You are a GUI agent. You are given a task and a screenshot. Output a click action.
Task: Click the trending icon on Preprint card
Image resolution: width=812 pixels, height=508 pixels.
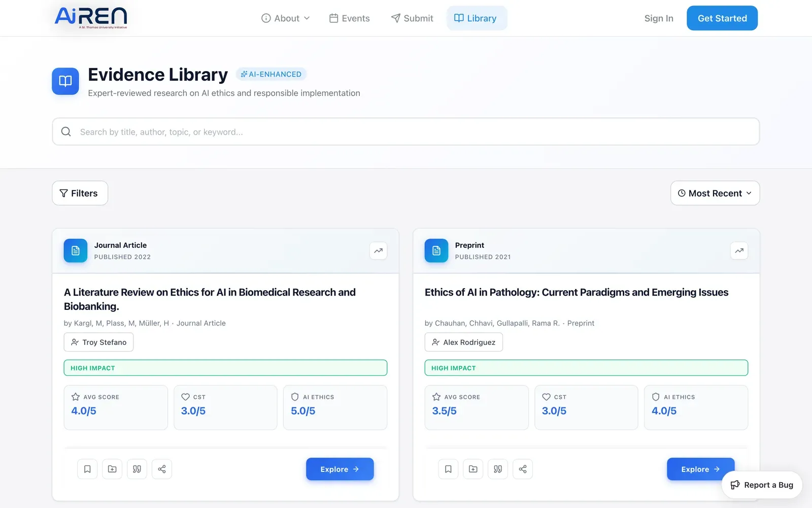pos(739,250)
